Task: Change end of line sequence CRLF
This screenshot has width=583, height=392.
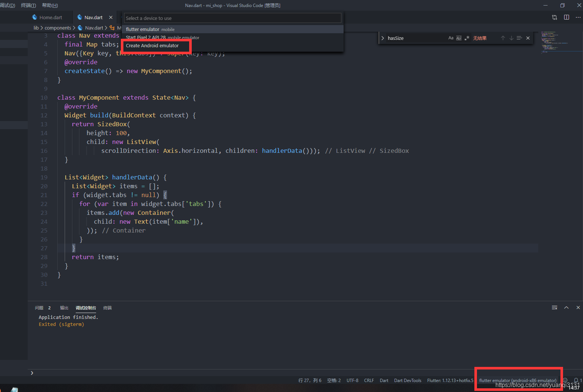Action: (x=369, y=380)
